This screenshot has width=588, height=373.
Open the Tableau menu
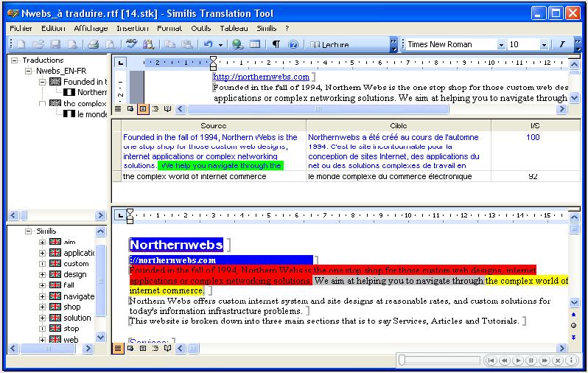coord(234,28)
